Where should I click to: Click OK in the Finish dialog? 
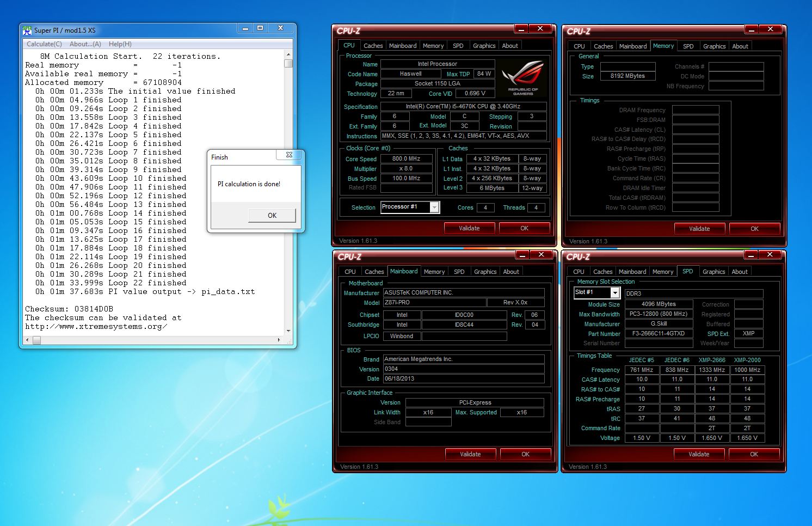(x=272, y=216)
